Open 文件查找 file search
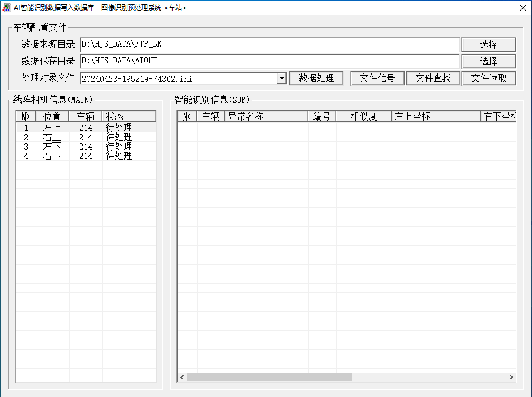This screenshot has height=397, width=532. pos(433,78)
